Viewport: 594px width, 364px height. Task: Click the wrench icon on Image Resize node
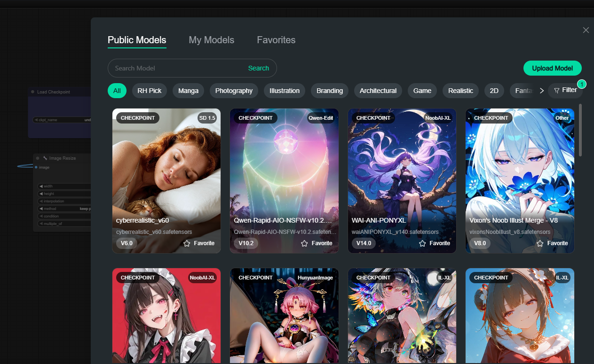click(45, 158)
